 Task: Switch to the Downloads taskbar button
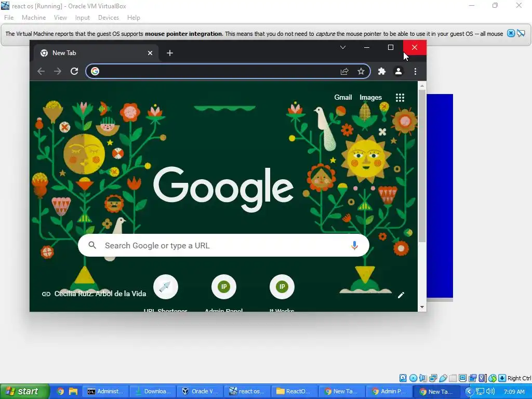click(153, 391)
